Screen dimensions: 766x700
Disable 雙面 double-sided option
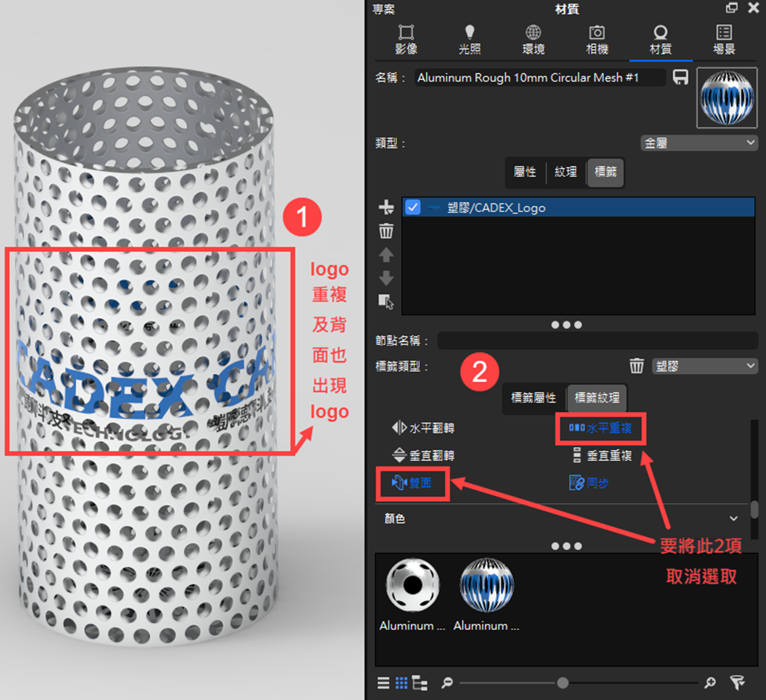tap(412, 483)
